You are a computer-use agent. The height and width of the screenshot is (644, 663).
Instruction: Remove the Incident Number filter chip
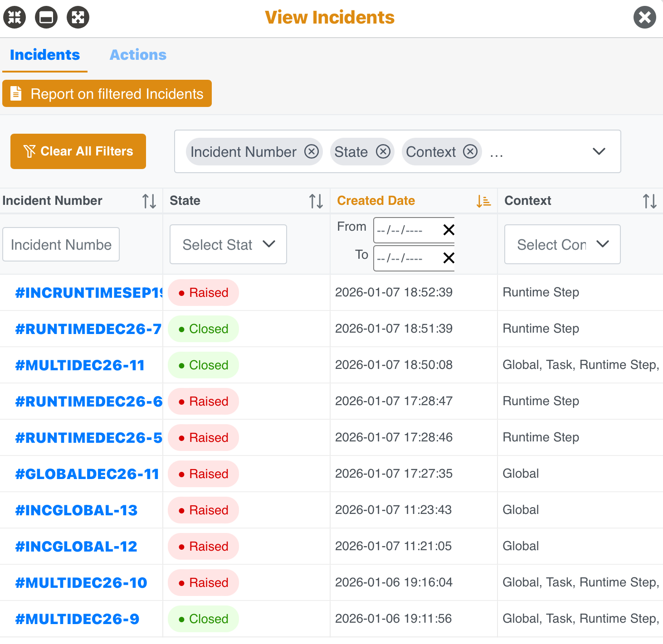click(x=312, y=151)
